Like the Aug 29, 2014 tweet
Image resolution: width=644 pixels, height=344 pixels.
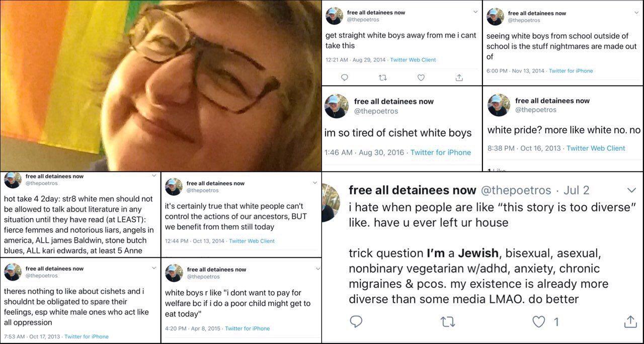(421, 78)
